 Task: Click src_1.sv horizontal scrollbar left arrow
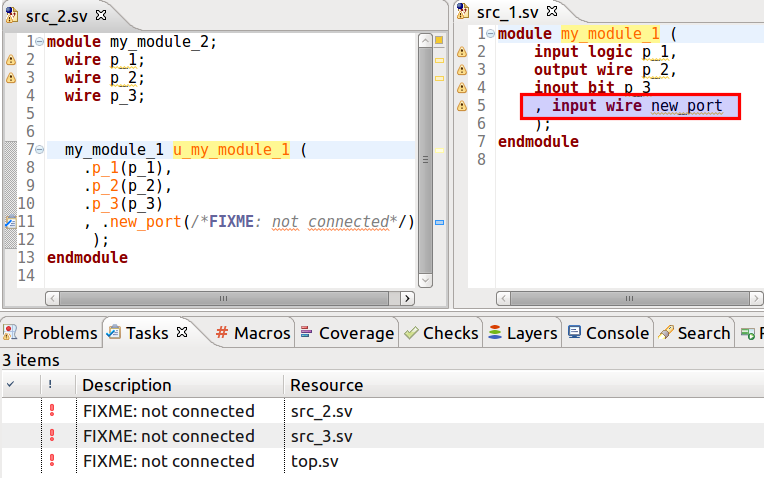pos(503,298)
